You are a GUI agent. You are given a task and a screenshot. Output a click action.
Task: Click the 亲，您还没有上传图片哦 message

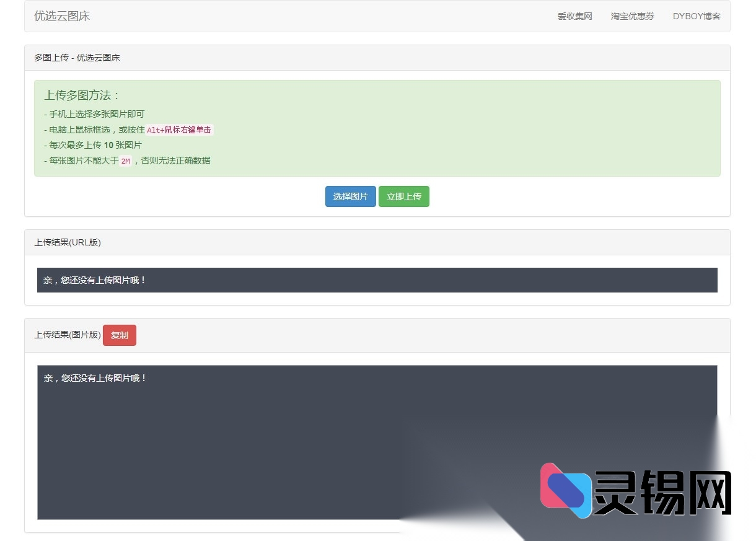pyautogui.click(x=95, y=280)
